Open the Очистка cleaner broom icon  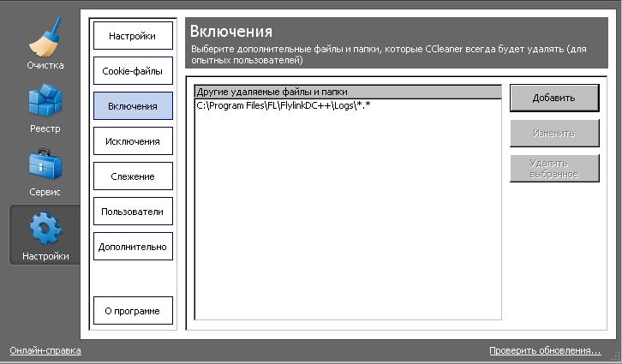(45, 40)
